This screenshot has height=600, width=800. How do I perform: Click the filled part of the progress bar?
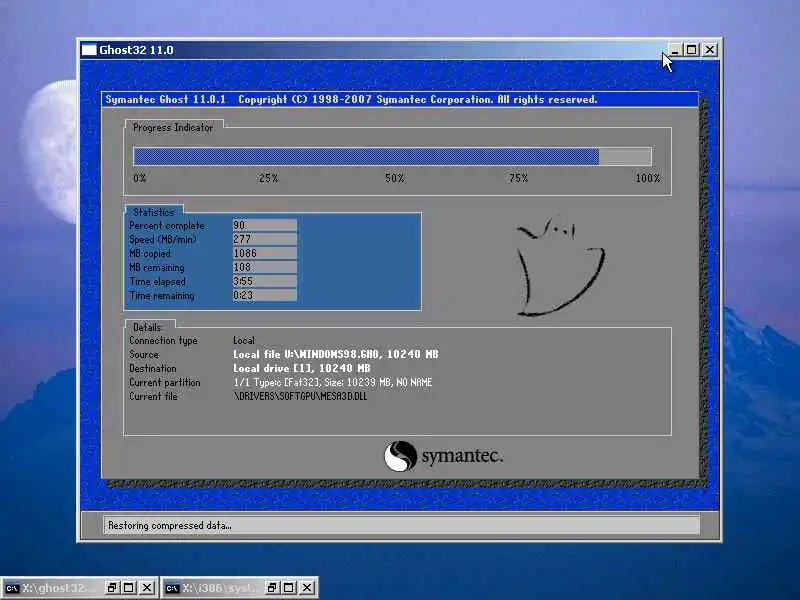tap(366, 157)
